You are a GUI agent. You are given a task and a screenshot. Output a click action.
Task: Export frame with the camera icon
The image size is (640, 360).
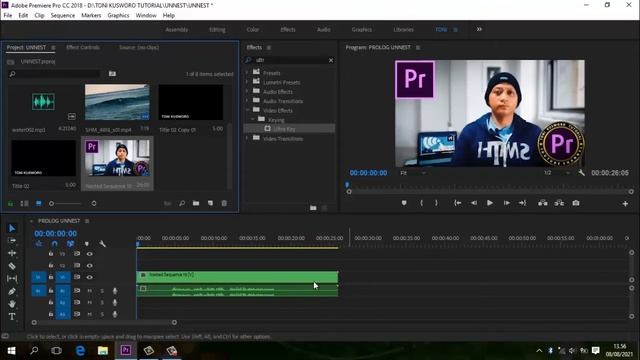point(576,203)
